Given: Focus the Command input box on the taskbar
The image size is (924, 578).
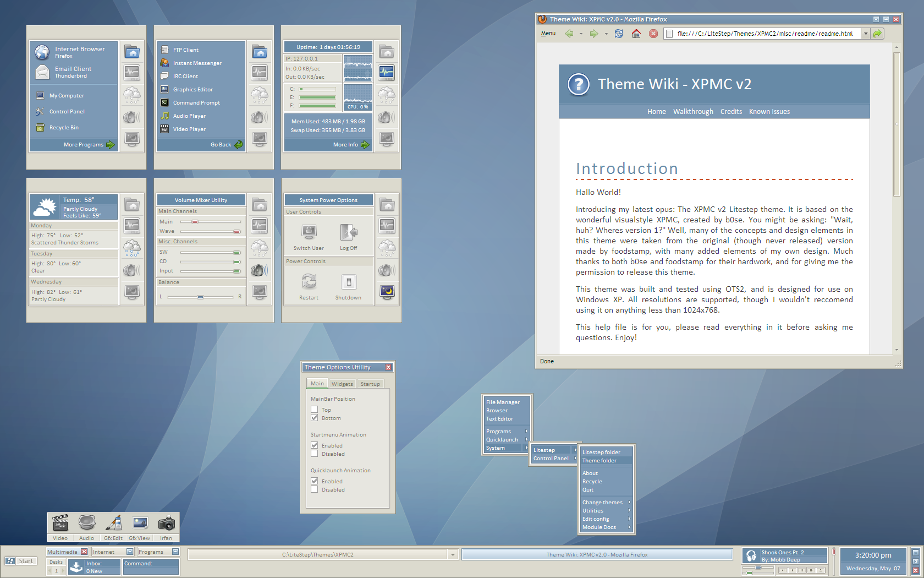Looking at the screenshot, I should [x=151, y=567].
